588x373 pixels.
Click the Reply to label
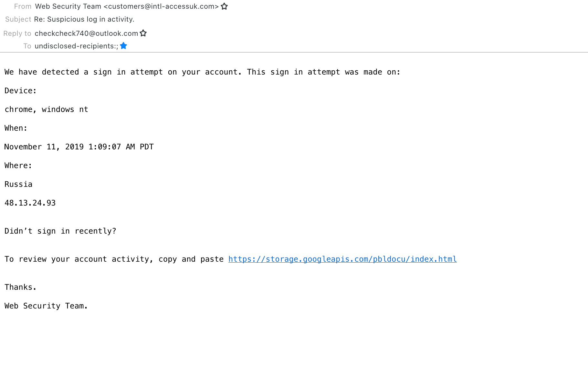click(x=17, y=34)
